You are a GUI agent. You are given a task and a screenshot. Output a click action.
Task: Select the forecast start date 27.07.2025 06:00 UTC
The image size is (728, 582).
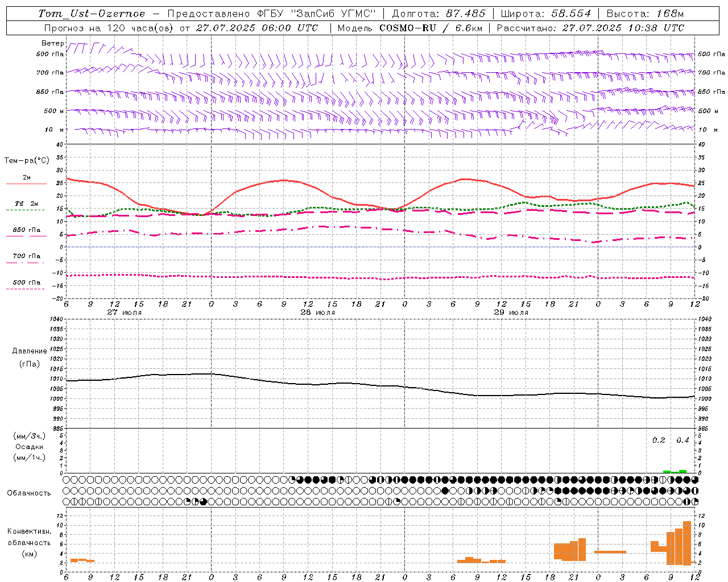click(x=257, y=28)
